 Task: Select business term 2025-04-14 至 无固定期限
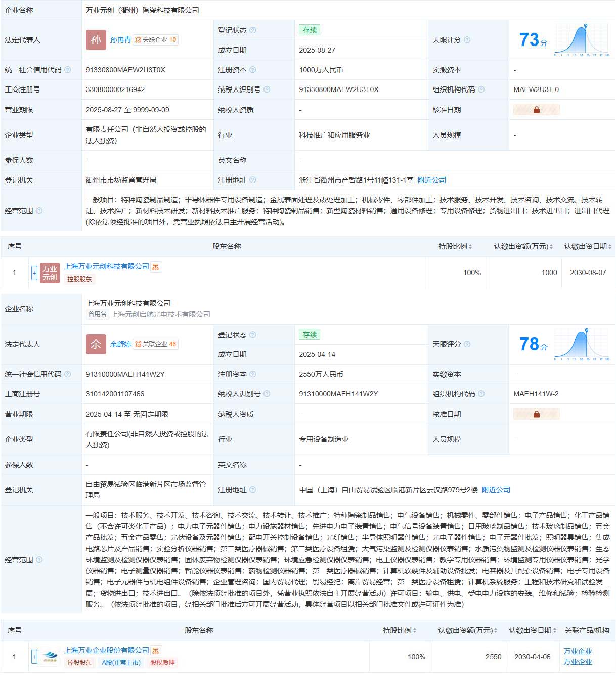coord(127,414)
